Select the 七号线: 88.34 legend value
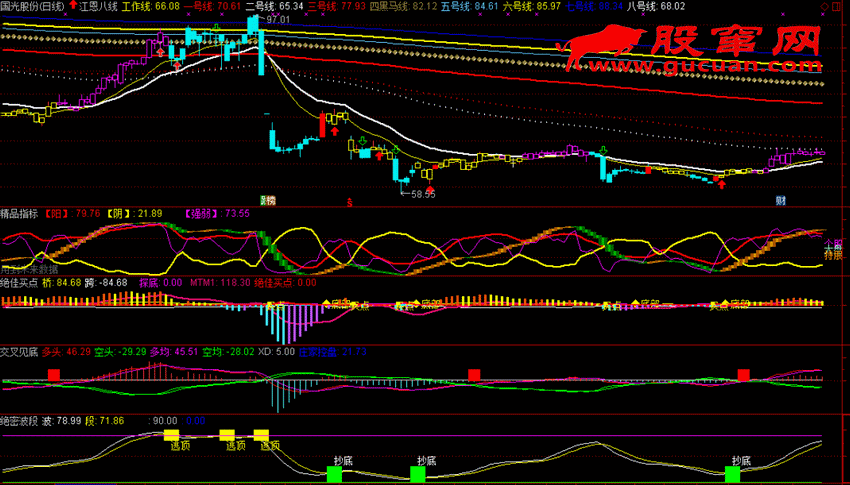 (594, 7)
